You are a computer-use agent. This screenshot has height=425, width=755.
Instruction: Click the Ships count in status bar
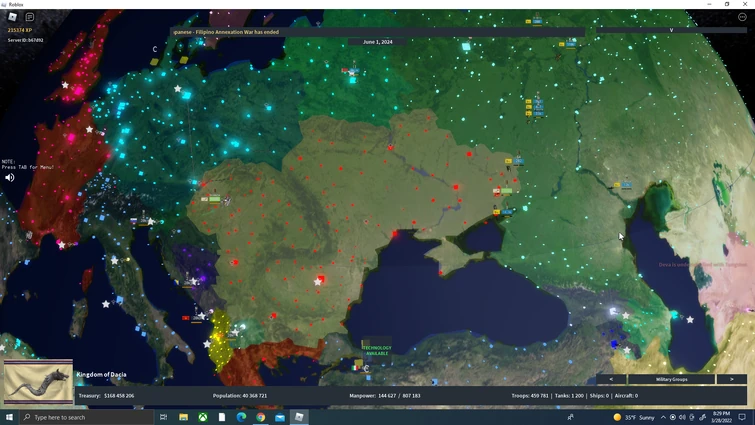(x=599, y=396)
